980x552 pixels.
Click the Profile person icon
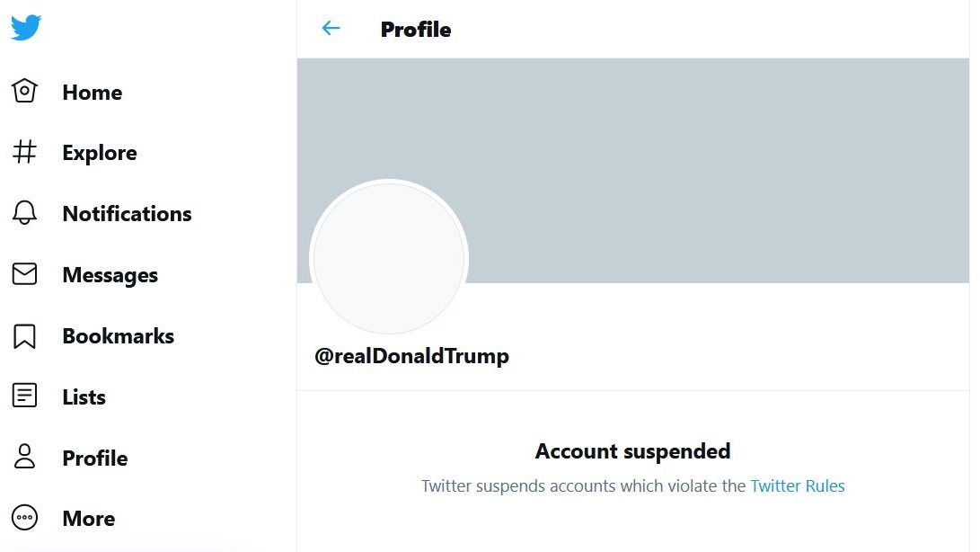point(25,458)
